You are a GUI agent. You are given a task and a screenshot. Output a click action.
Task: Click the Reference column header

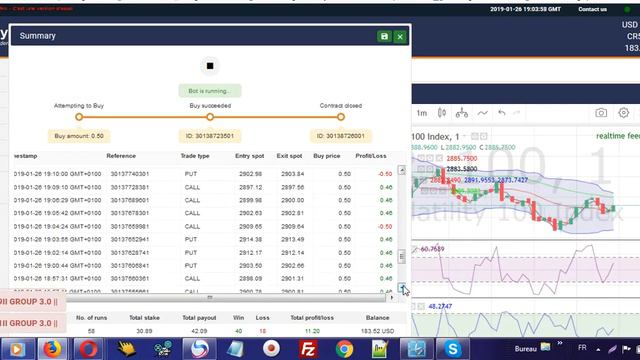tap(121, 156)
